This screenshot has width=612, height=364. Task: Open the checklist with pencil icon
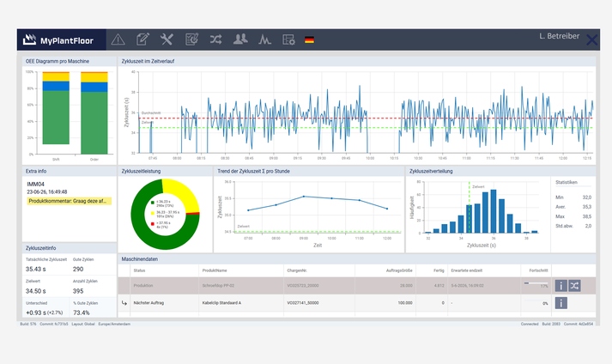click(191, 39)
